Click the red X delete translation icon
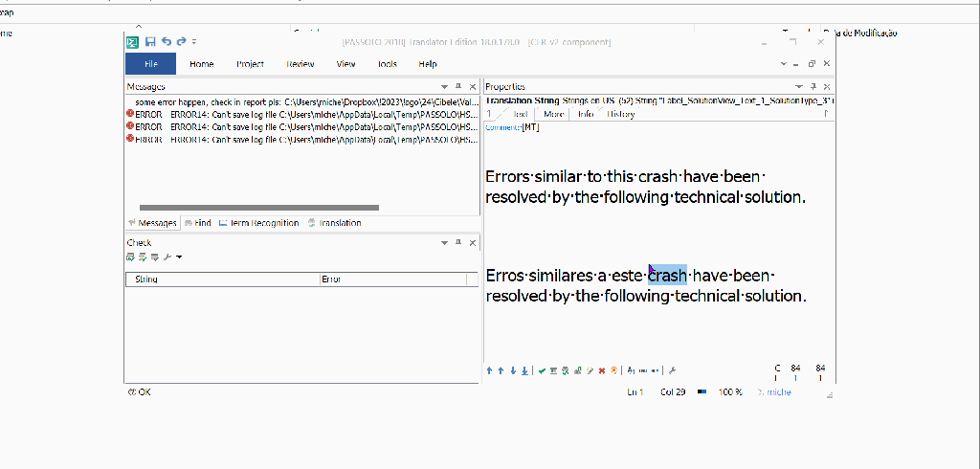 point(602,370)
